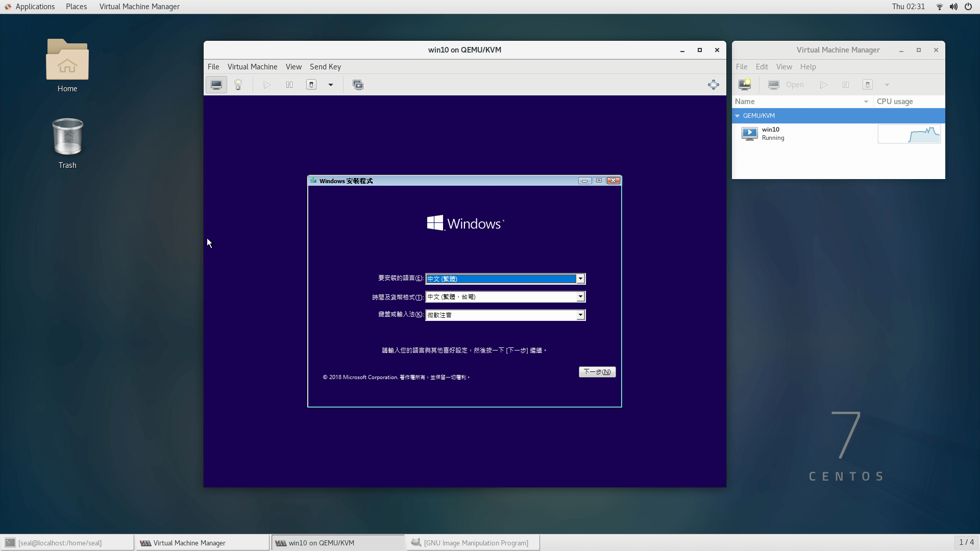Screen dimensions: 980x551
Task: Open GIMP from the taskbar
Action: [x=472, y=542]
